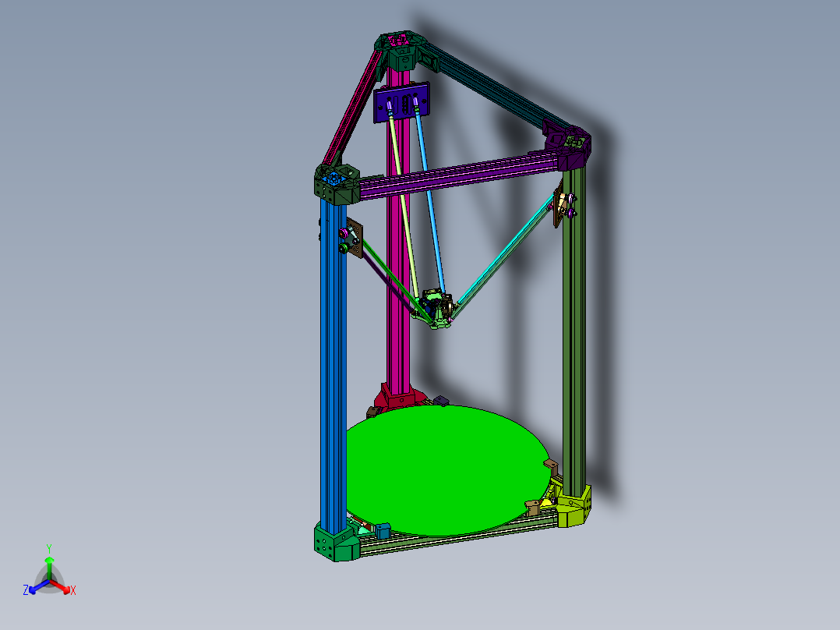The width and height of the screenshot is (840, 630).
Task: Select the red base bracket under magenta column
Action: coord(401,398)
